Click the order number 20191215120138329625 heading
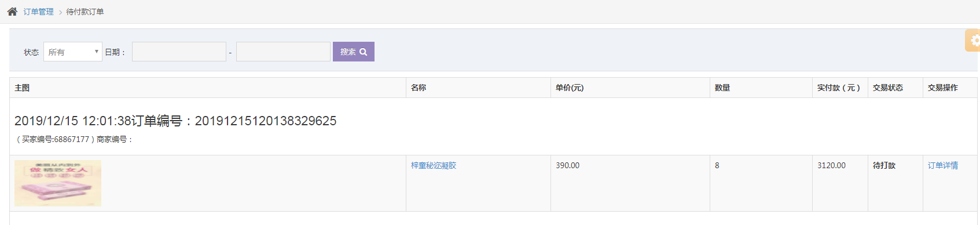980x225 pixels. 266,121
